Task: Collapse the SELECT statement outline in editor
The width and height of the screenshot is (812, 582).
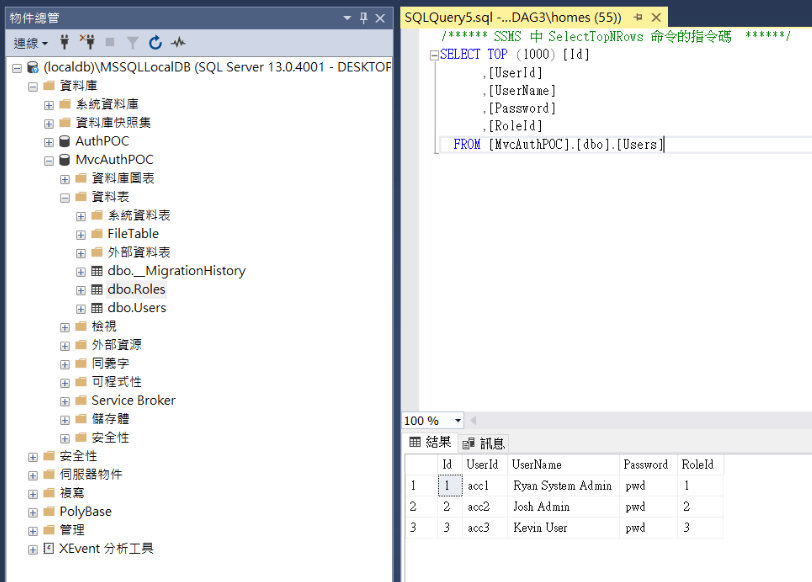Action: click(433, 55)
